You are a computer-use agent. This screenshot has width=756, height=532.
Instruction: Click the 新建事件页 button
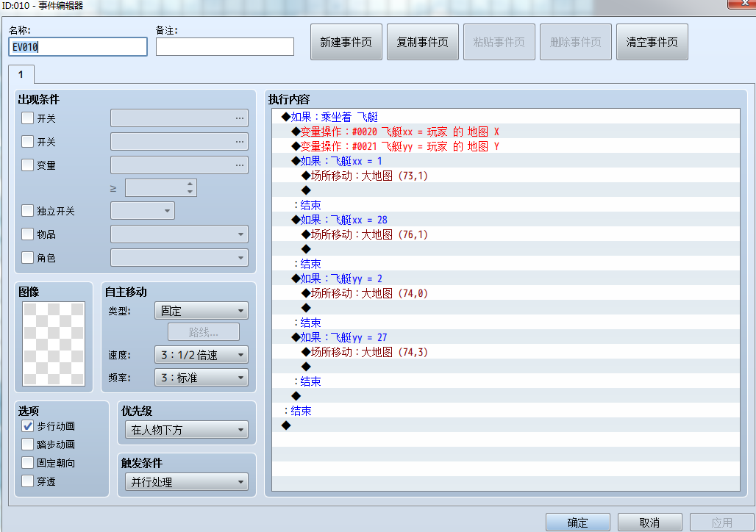tap(346, 42)
